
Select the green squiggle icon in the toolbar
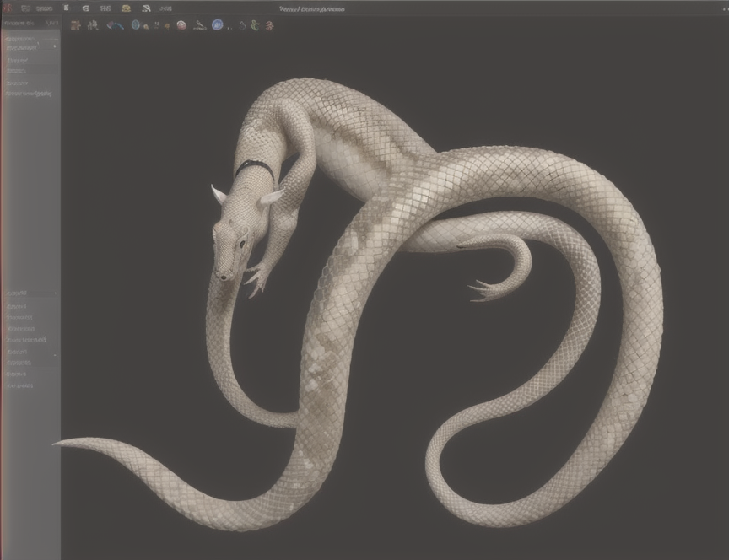pyautogui.click(x=255, y=25)
